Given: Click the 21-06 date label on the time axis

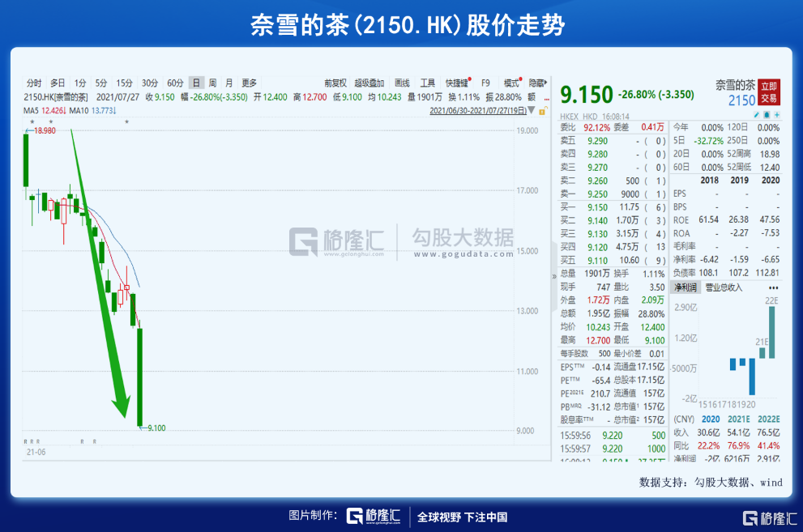Looking at the screenshot, I should (x=36, y=452).
